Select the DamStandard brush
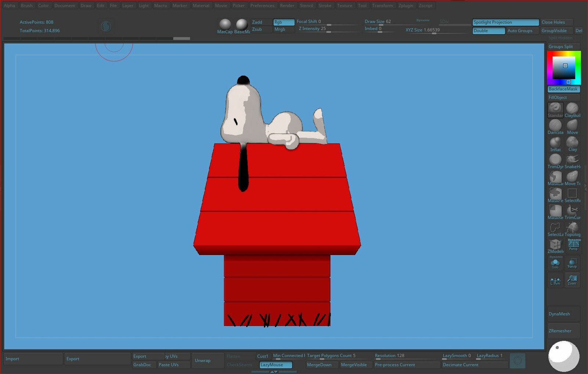This screenshot has width=588, height=374. point(555,127)
